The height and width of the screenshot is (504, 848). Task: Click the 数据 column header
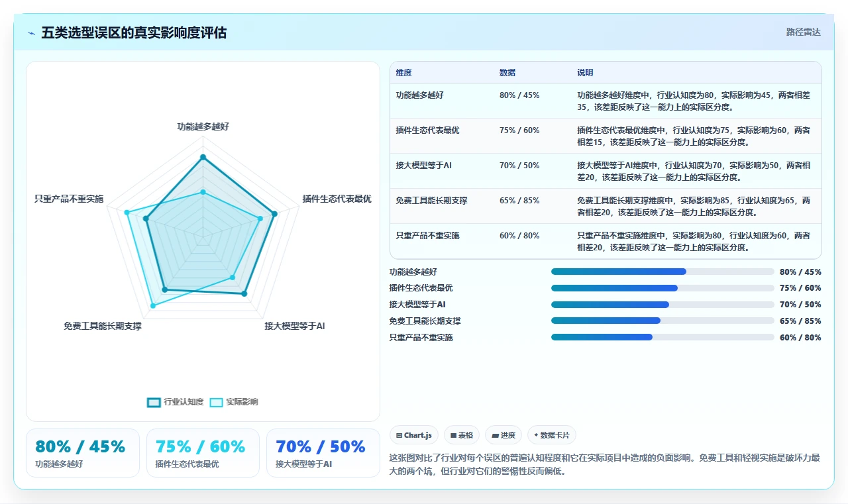click(507, 73)
